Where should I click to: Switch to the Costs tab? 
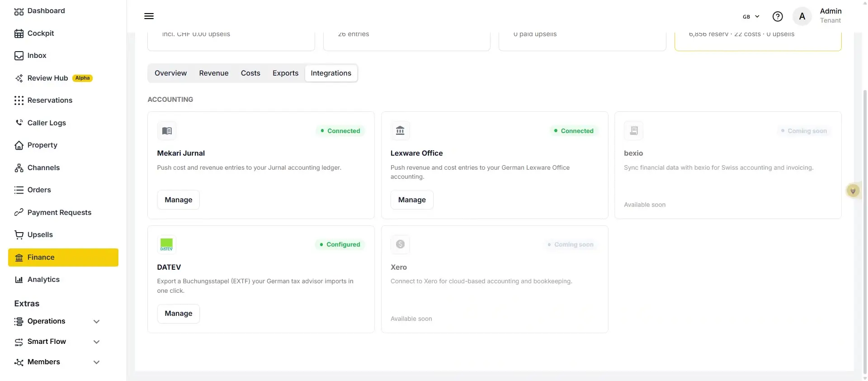(250, 73)
